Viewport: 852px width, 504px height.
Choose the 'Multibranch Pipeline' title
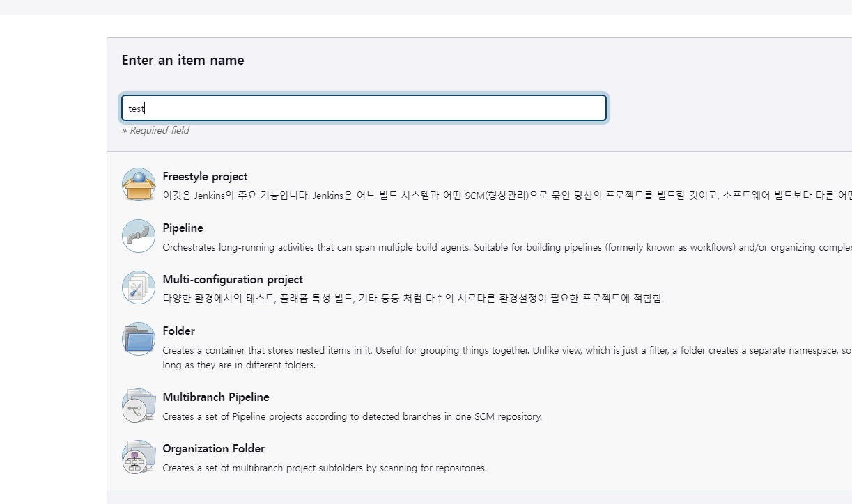point(216,397)
